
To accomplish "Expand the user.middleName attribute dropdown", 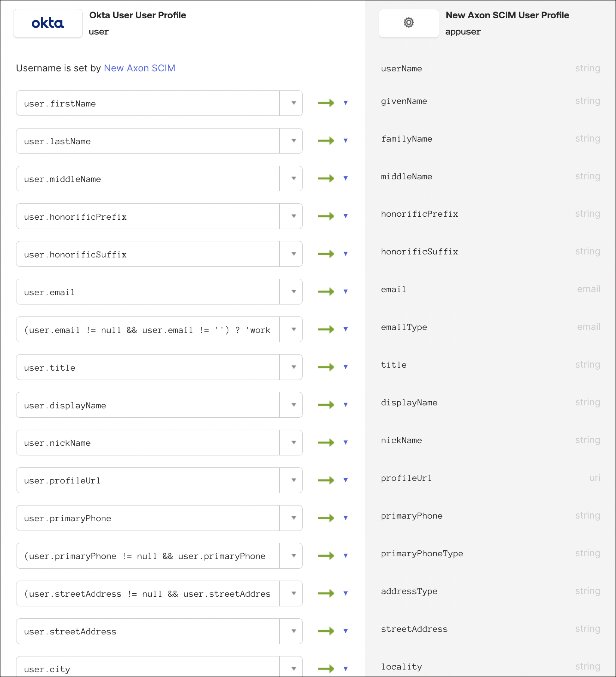I will (293, 179).
